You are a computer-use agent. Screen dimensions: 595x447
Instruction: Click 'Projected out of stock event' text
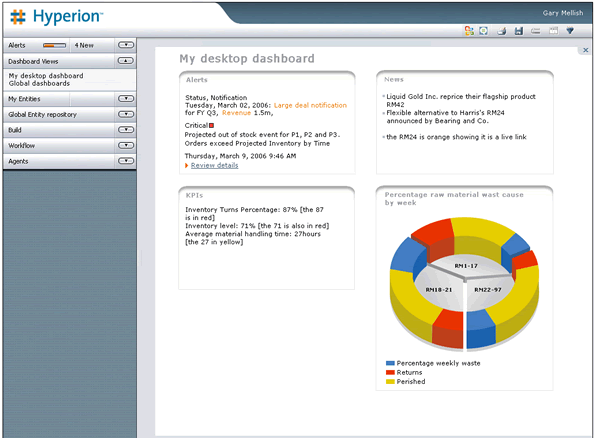262,135
